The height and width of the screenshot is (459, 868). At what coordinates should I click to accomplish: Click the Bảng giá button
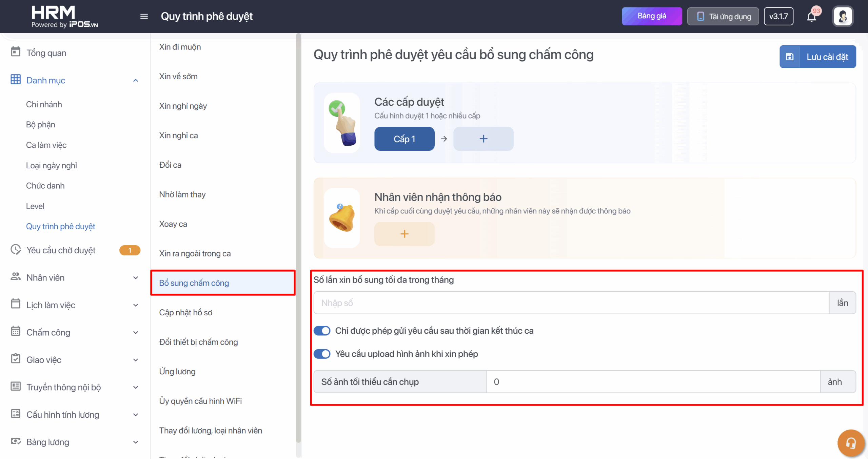coord(652,16)
